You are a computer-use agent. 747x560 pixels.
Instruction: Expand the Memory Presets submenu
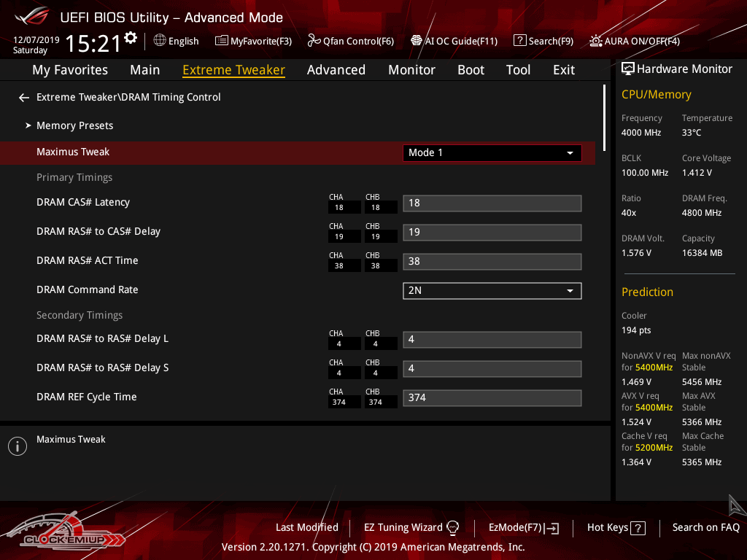(74, 125)
